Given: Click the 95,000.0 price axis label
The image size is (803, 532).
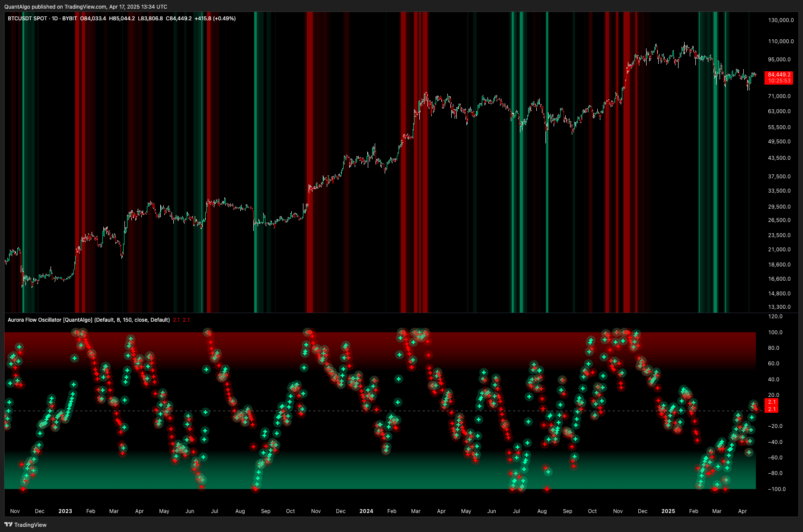Looking at the screenshot, I should click(779, 60).
